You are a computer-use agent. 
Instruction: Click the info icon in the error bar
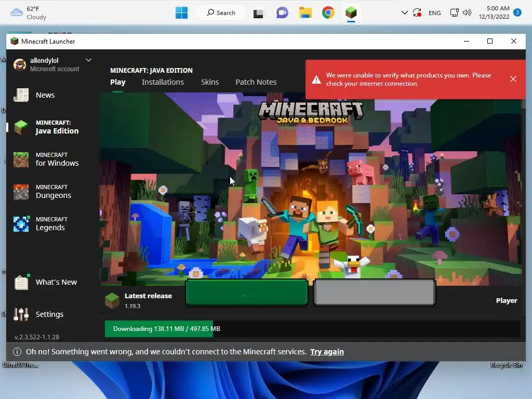tap(17, 352)
